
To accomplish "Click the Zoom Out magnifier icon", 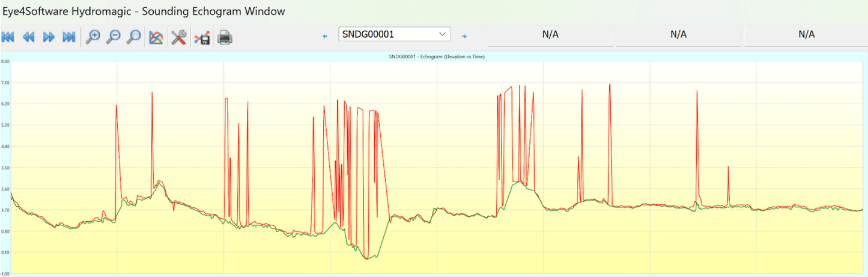I will pos(113,37).
